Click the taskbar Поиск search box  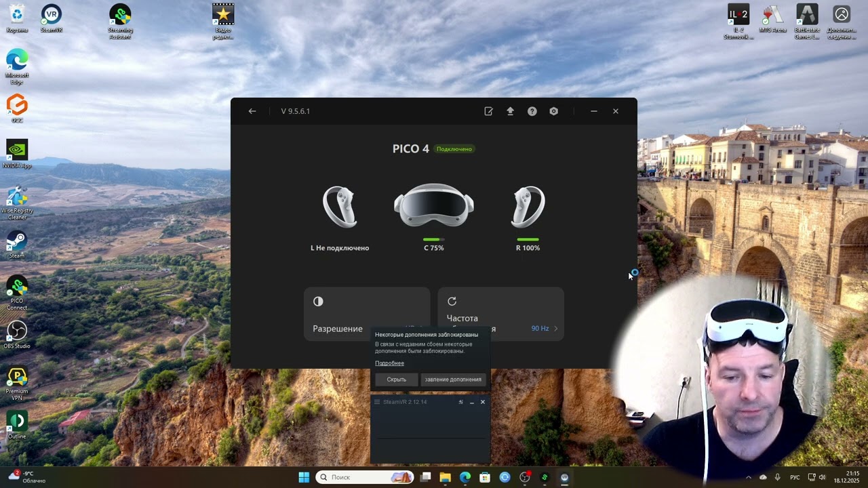(x=366, y=477)
